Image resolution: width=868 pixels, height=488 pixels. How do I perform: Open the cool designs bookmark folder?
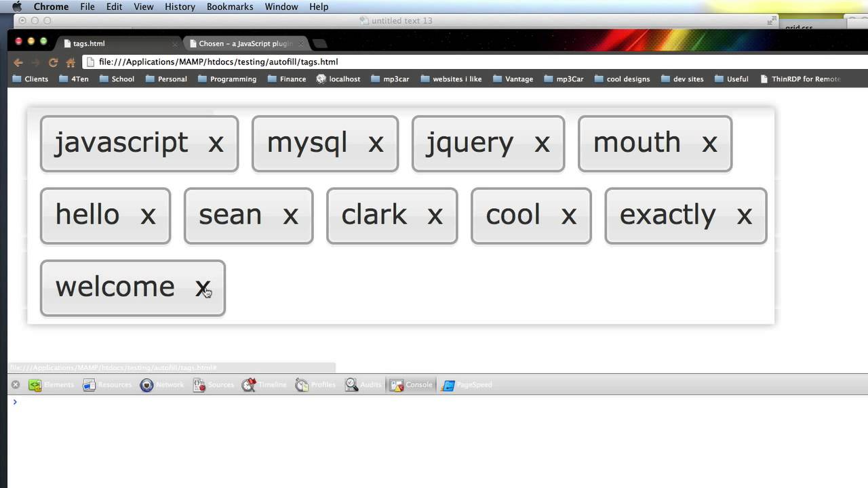click(622, 79)
